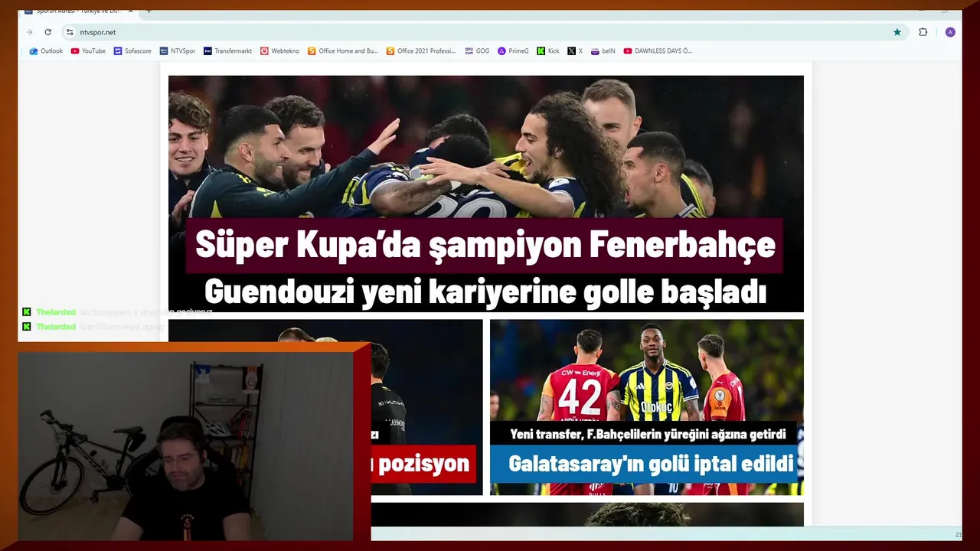
Task: Open the browser profile avatar
Action: [950, 32]
